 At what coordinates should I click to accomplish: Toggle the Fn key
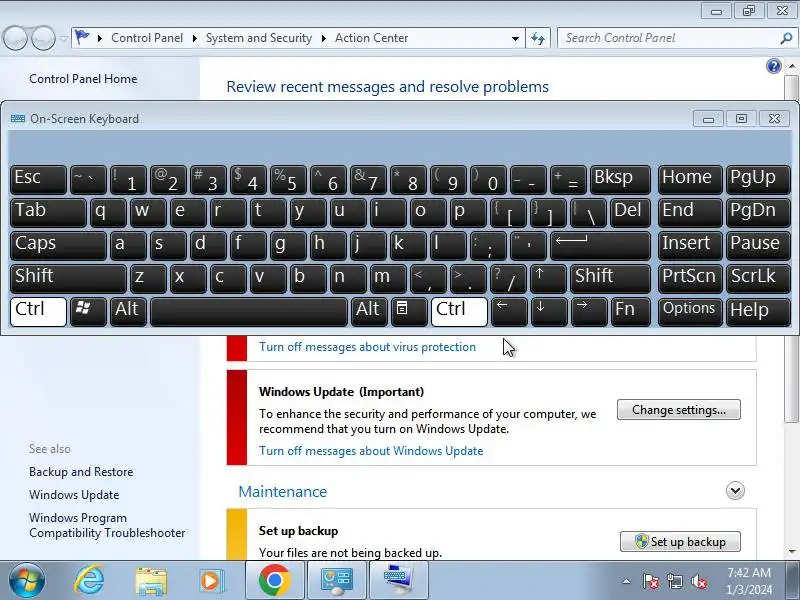click(631, 312)
